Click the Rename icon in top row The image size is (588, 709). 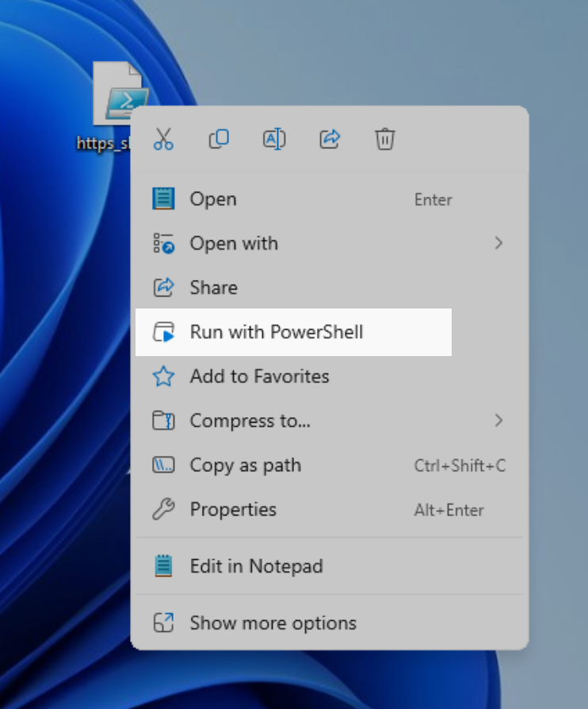tap(273, 140)
